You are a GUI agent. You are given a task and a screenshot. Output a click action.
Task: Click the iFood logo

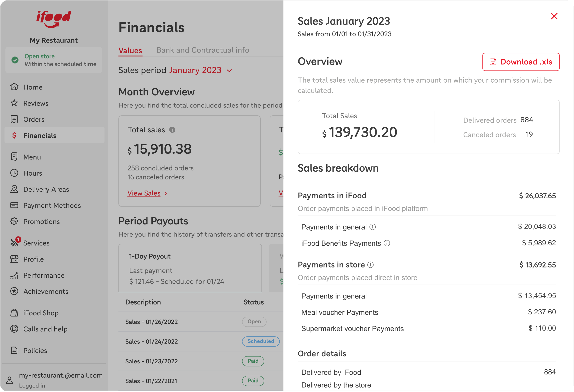(54, 19)
